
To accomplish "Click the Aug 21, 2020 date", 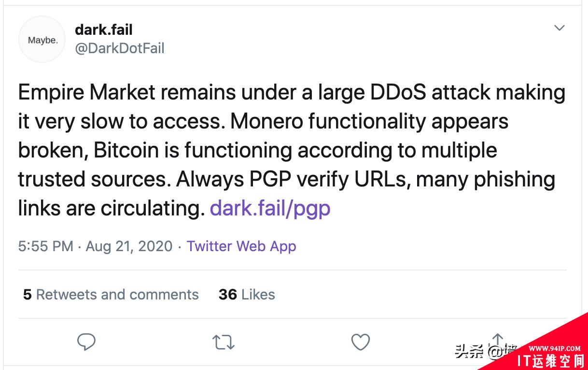I will (129, 246).
